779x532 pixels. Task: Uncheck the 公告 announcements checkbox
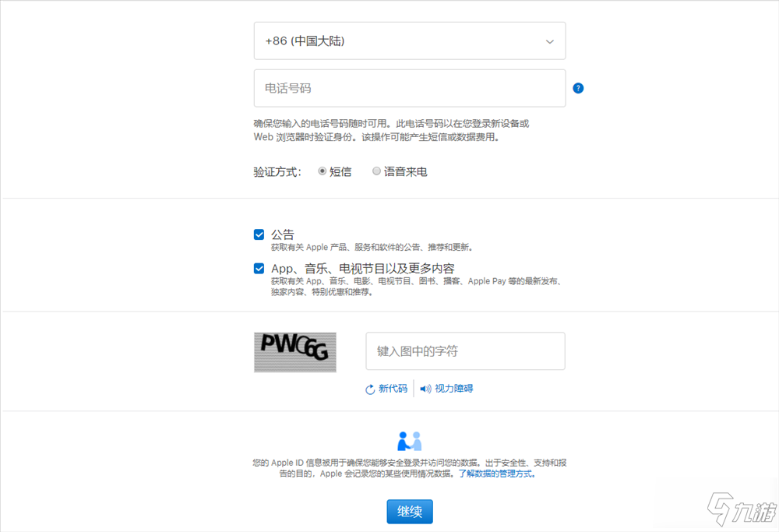click(259, 234)
